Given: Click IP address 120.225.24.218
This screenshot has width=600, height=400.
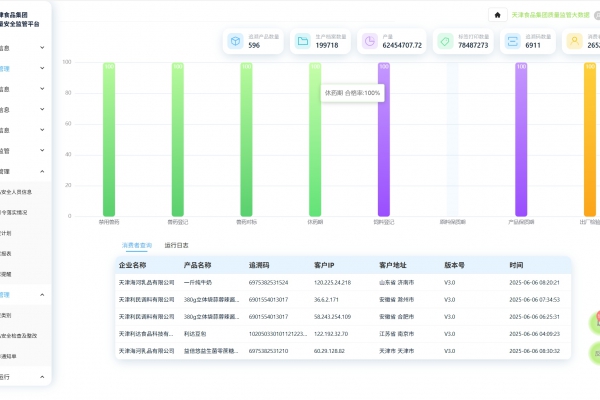Looking at the screenshot, I should (333, 282).
